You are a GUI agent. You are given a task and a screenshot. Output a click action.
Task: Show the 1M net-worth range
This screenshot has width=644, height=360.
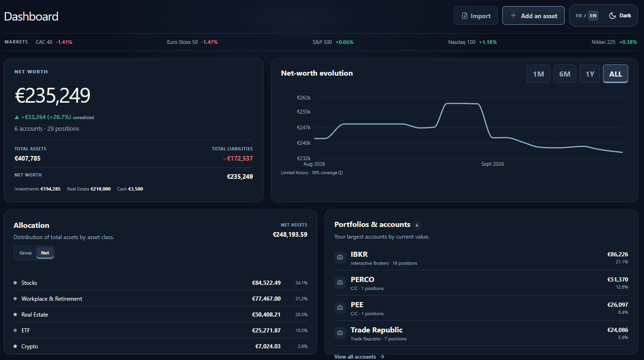[x=539, y=74]
